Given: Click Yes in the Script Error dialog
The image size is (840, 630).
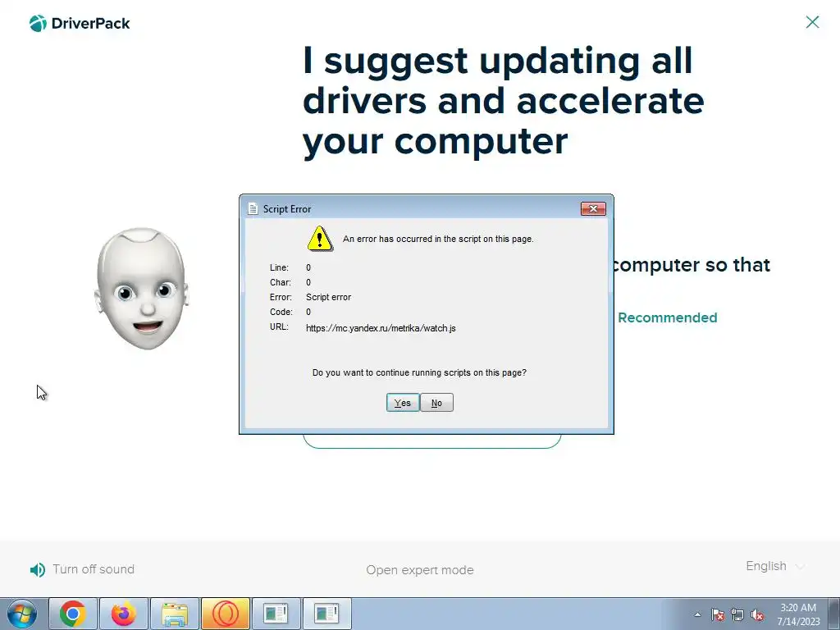Looking at the screenshot, I should pos(402,403).
